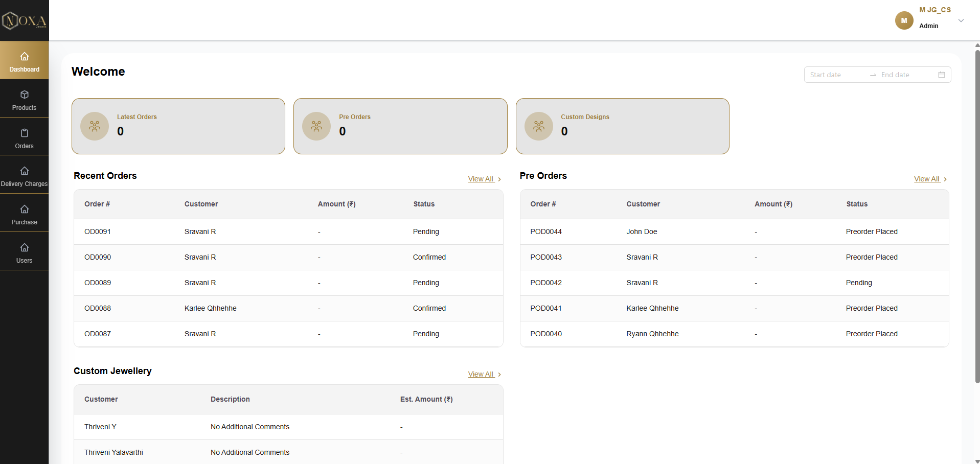Open the Users sidebar icon

[x=24, y=248]
